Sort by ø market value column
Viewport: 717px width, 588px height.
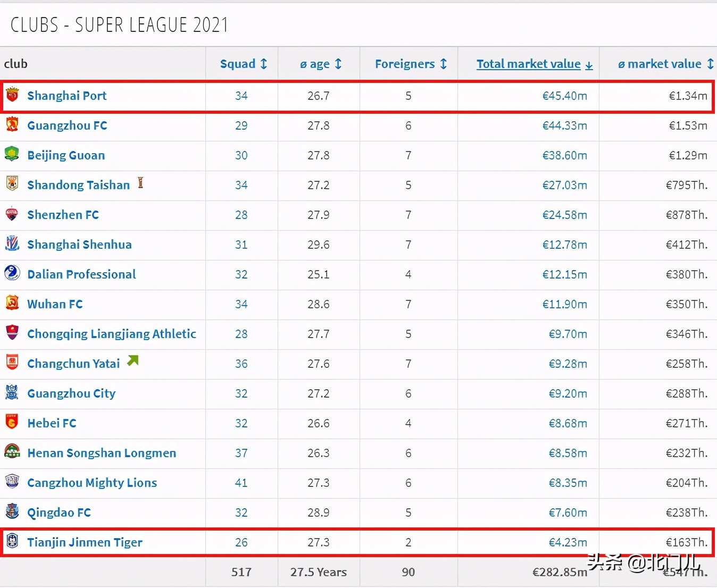click(x=665, y=64)
